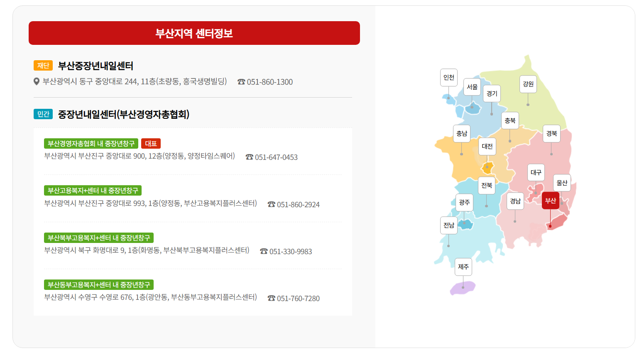Viewport: 644px width, 353px height.
Task: Click the purple Jeju island shape on map
Action: pyautogui.click(x=462, y=289)
